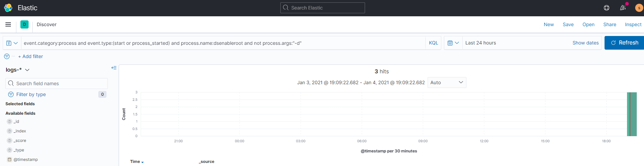Click Show dates link
This screenshot has height=166, width=644.
585,43
